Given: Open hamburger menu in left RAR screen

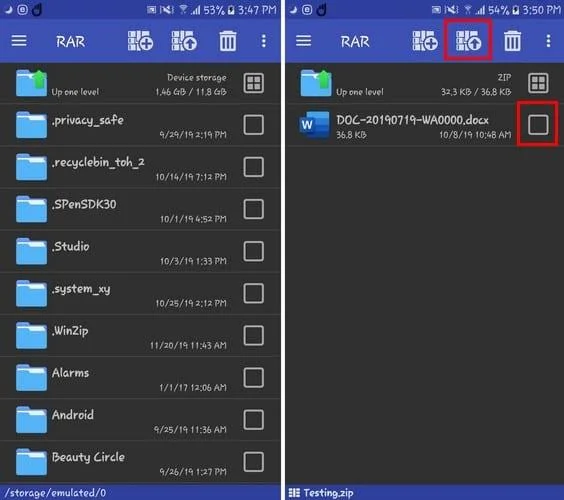Looking at the screenshot, I should [19, 41].
